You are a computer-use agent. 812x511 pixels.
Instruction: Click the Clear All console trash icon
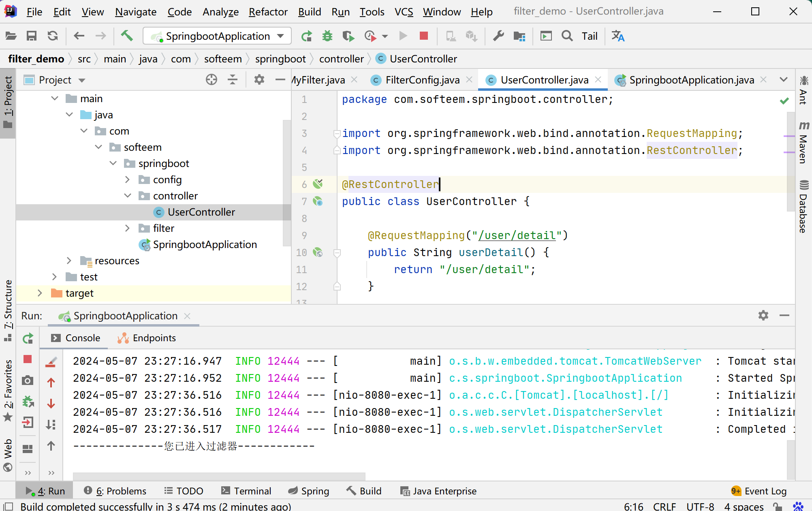[x=51, y=362]
